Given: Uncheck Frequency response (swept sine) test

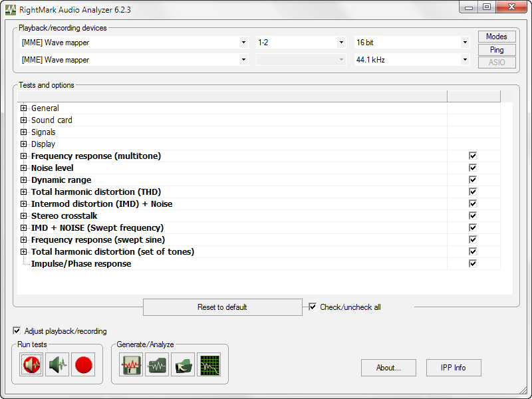Looking at the screenshot, I should (473, 239).
